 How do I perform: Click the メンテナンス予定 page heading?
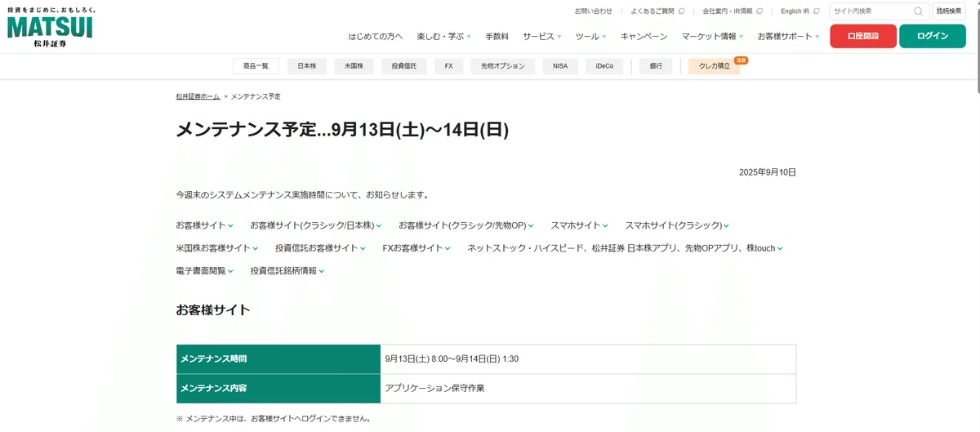[342, 130]
